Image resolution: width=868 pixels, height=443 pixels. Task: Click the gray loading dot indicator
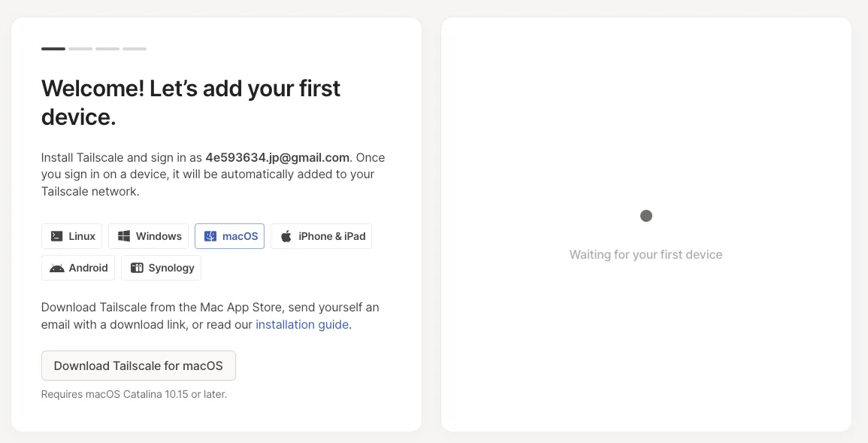(x=646, y=216)
